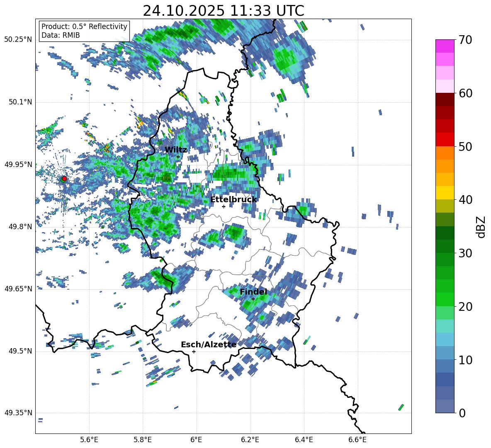The image size is (491, 448).
Task: Click the colorbar value 50
Action: point(466,146)
